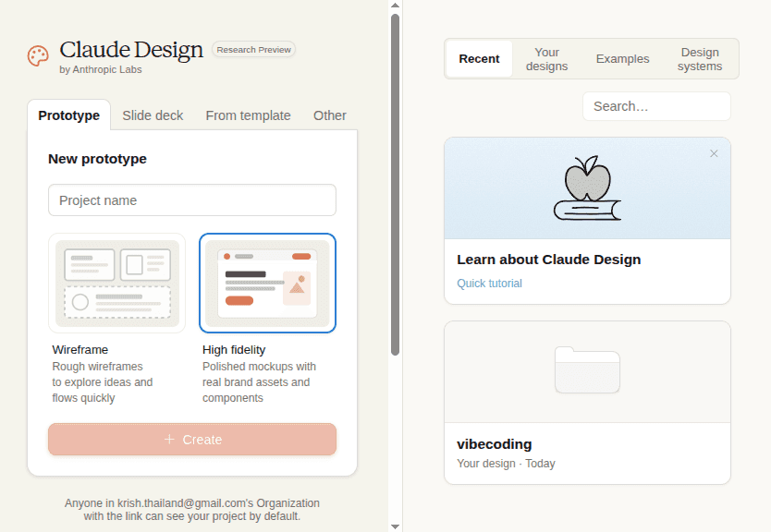
Task: Click the Create button
Action: (192, 439)
